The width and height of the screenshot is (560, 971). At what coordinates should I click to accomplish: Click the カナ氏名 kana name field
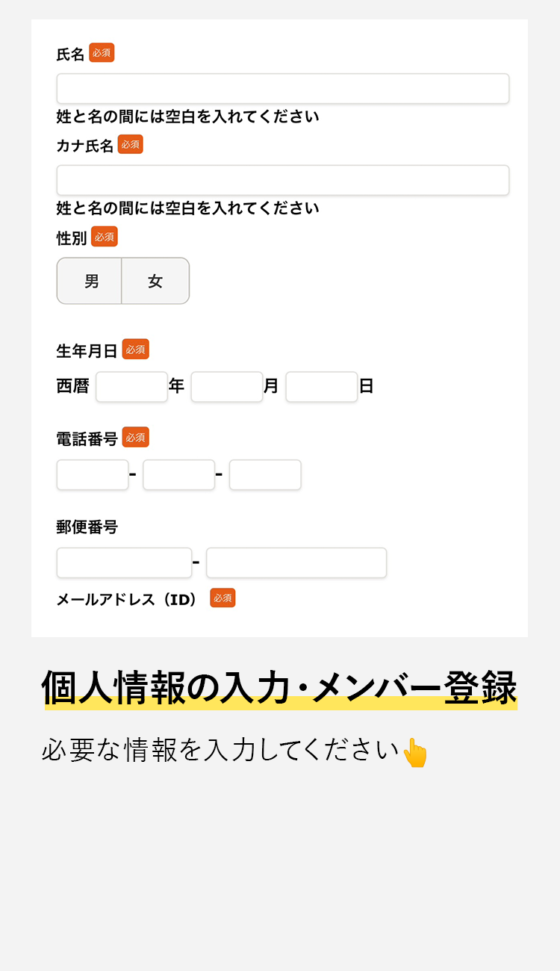282,181
